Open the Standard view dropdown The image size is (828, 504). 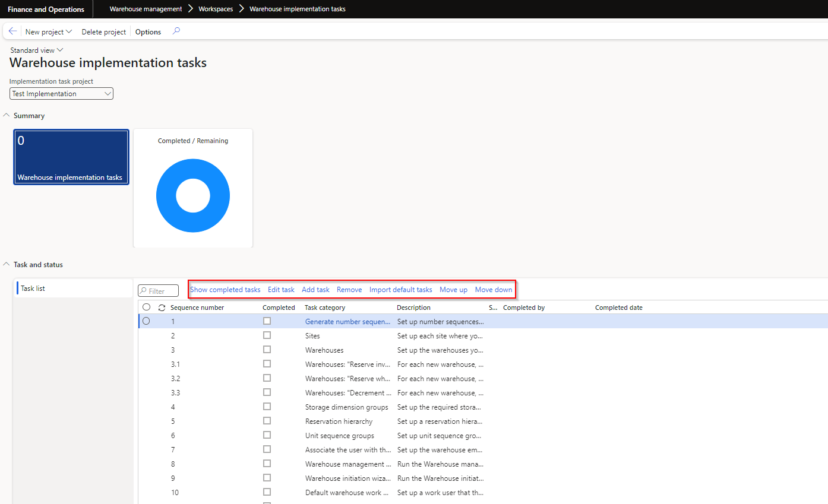pyautogui.click(x=37, y=50)
